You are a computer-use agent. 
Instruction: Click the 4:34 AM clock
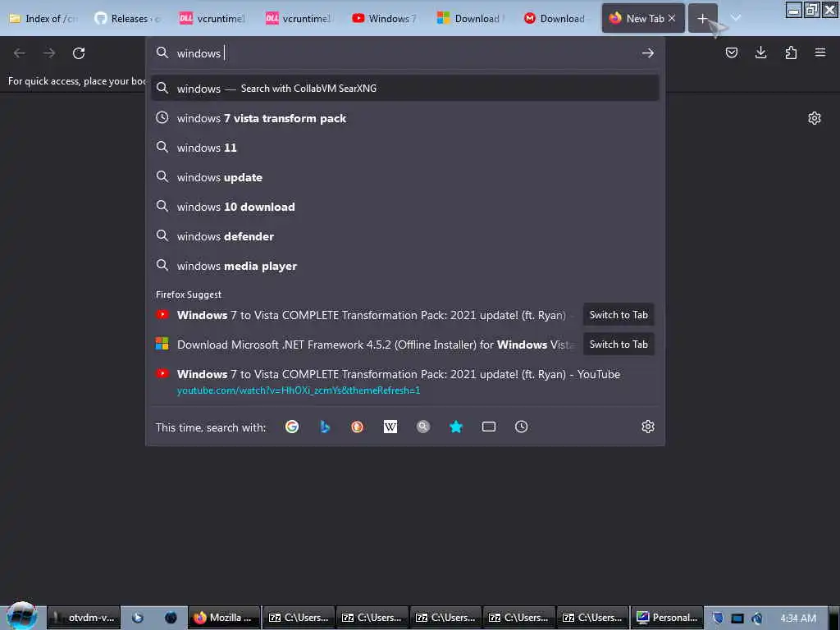click(798, 619)
